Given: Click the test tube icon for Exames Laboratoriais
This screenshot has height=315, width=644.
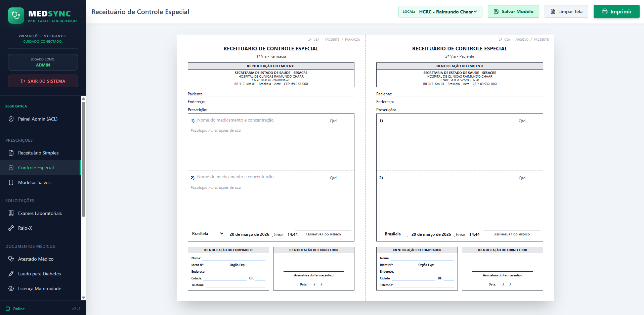Looking at the screenshot, I should pyautogui.click(x=11, y=213).
